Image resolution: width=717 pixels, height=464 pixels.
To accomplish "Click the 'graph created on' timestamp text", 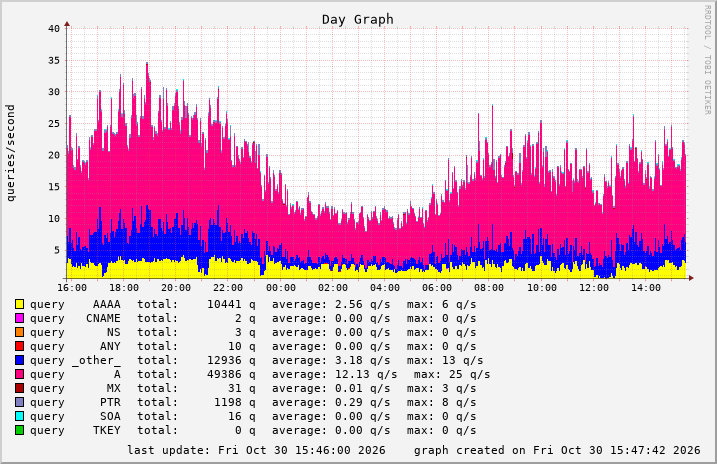I will tap(557, 450).
